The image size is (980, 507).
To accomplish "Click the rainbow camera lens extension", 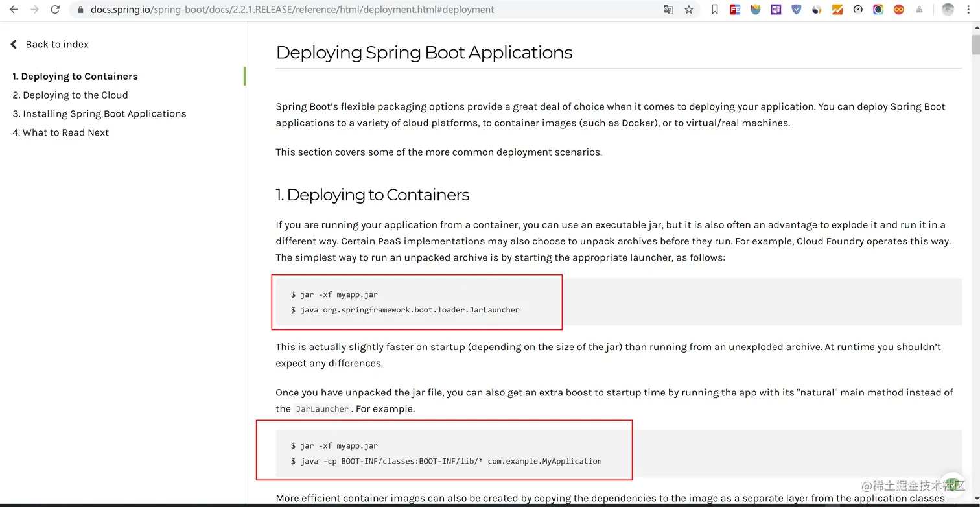I will 878,10.
